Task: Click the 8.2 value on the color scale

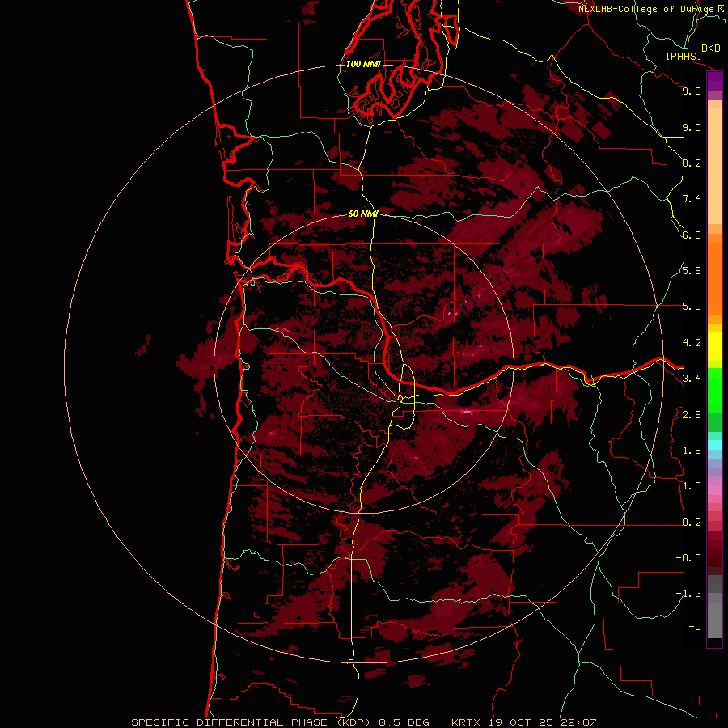Action: tap(692, 163)
